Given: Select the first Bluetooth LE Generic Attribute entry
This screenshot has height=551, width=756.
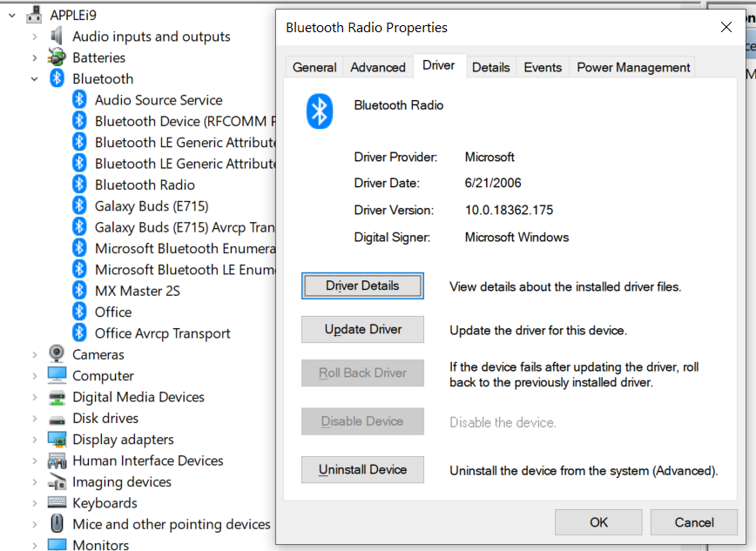Looking at the screenshot, I should pyautogui.click(x=186, y=142).
